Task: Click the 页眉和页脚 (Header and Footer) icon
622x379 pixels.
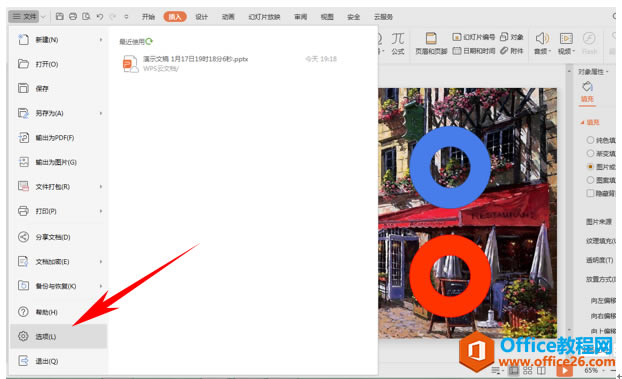Action: 431,43
